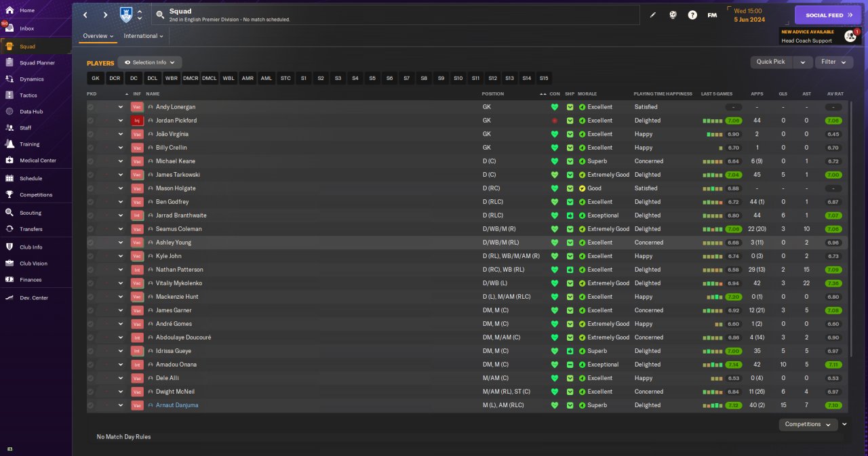Image resolution: width=868 pixels, height=456 pixels.
Task: Expand the row chevron for Ben Godfrey
Action: click(x=121, y=202)
